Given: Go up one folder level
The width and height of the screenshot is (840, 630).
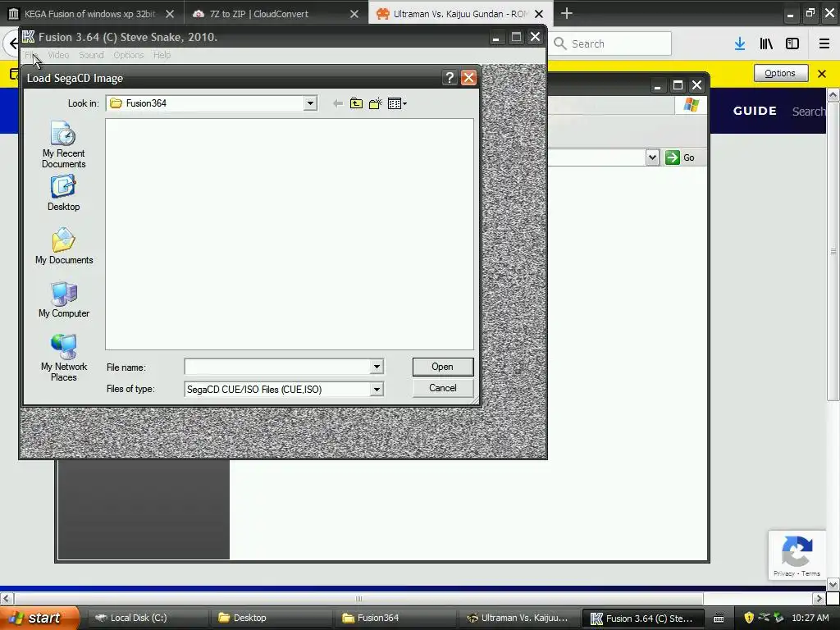Looking at the screenshot, I should [x=356, y=103].
